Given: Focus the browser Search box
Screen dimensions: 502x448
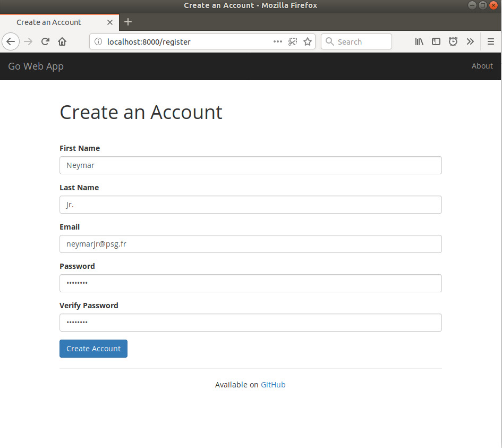Looking at the screenshot, I should (x=356, y=41).
